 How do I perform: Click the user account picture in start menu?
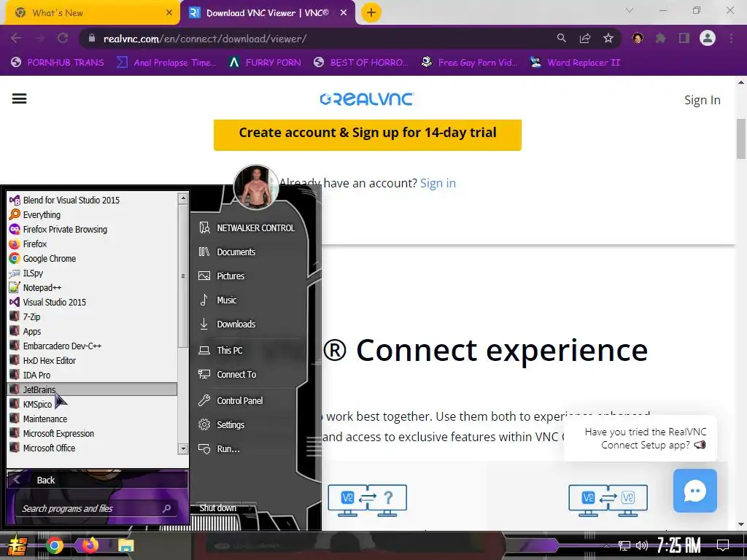click(256, 187)
